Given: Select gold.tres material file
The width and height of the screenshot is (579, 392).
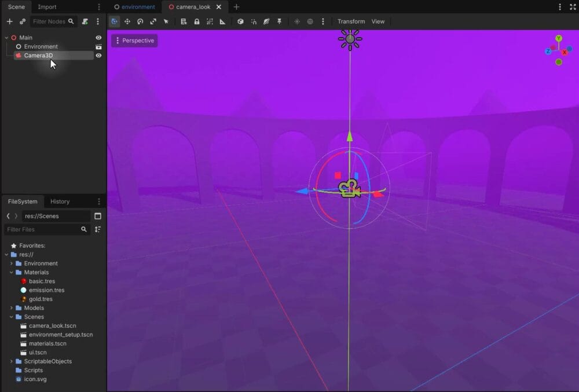Looking at the screenshot, I should [41, 299].
